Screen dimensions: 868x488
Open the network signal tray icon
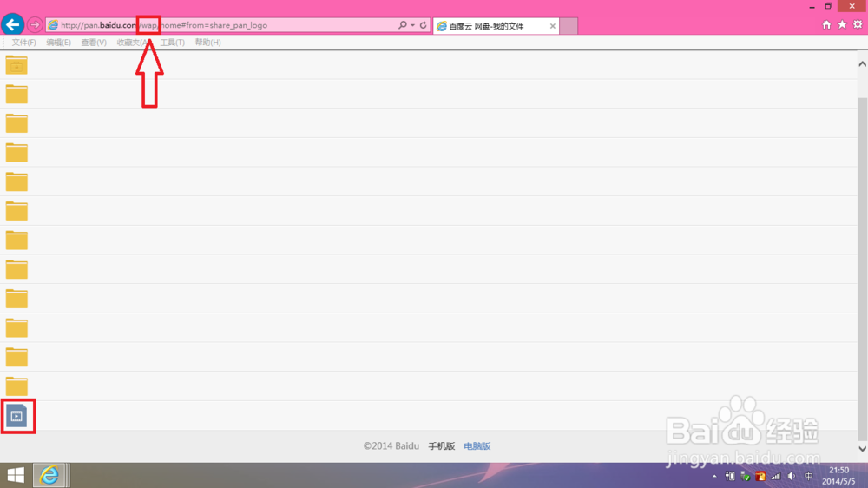(x=776, y=476)
